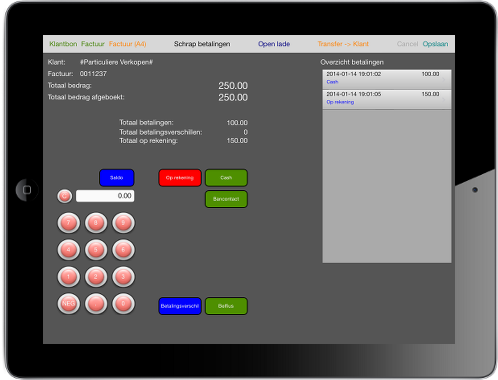This screenshot has height=380, width=498.
Task: Click the blue Saldo button
Action: [x=117, y=178]
